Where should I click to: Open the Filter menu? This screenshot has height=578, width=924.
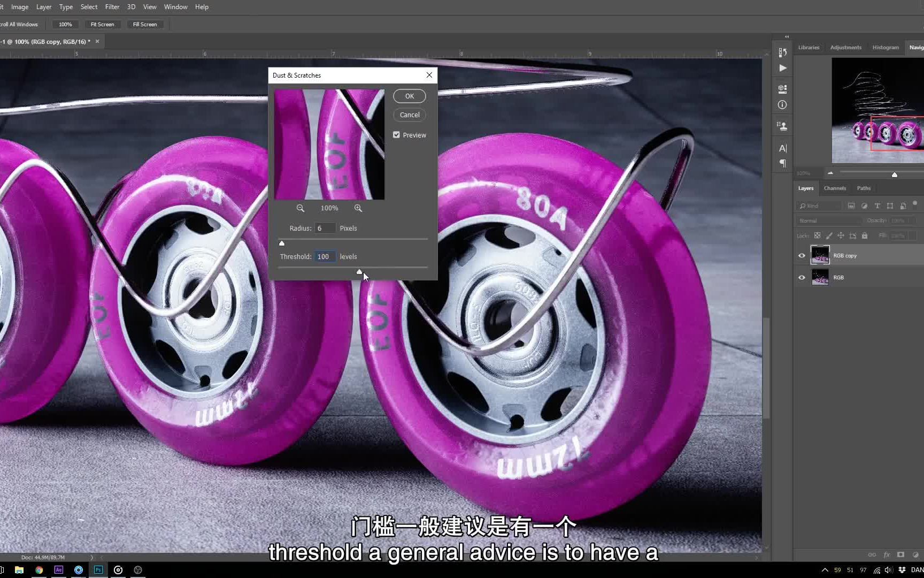click(x=112, y=7)
